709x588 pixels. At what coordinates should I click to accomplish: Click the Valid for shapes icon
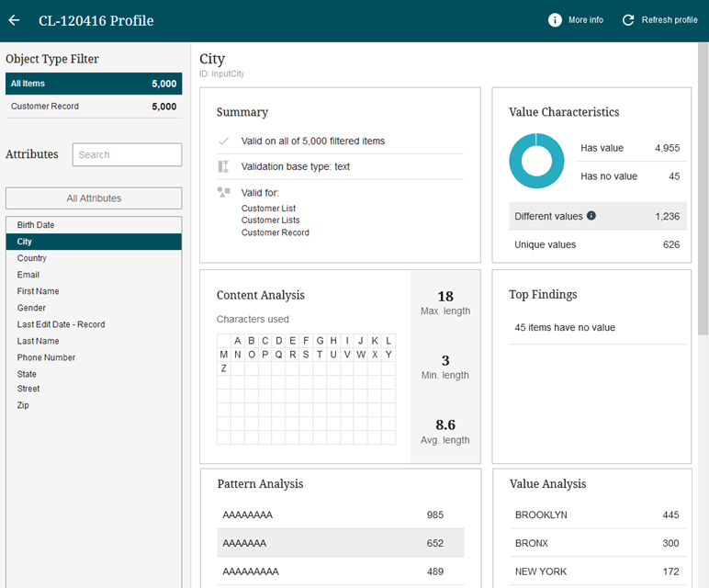223,192
